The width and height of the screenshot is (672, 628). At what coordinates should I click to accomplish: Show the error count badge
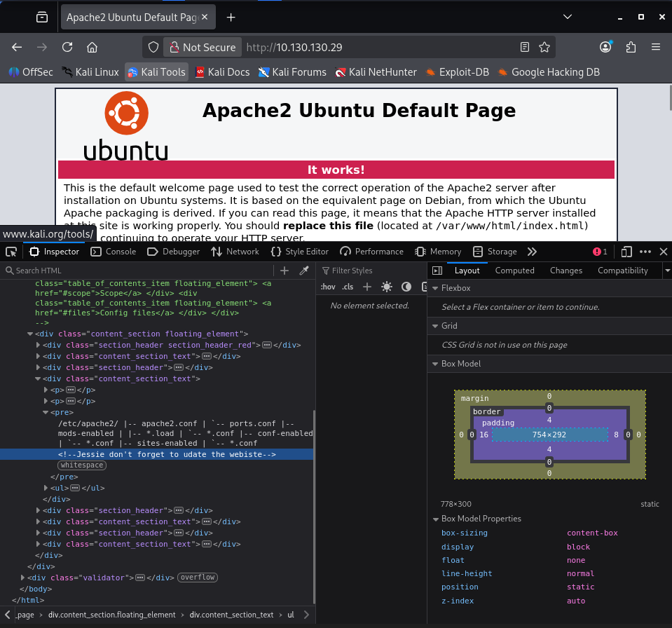[x=600, y=252]
